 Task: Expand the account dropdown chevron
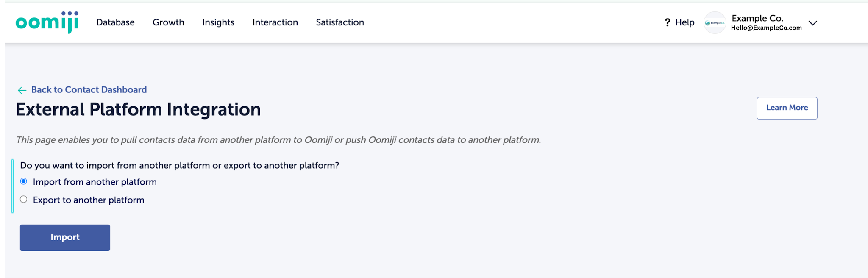point(812,23)
